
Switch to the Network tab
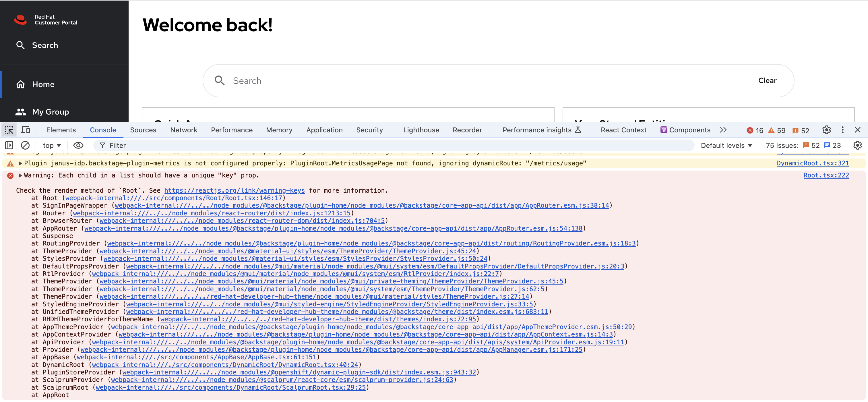[x=183, y=130]
